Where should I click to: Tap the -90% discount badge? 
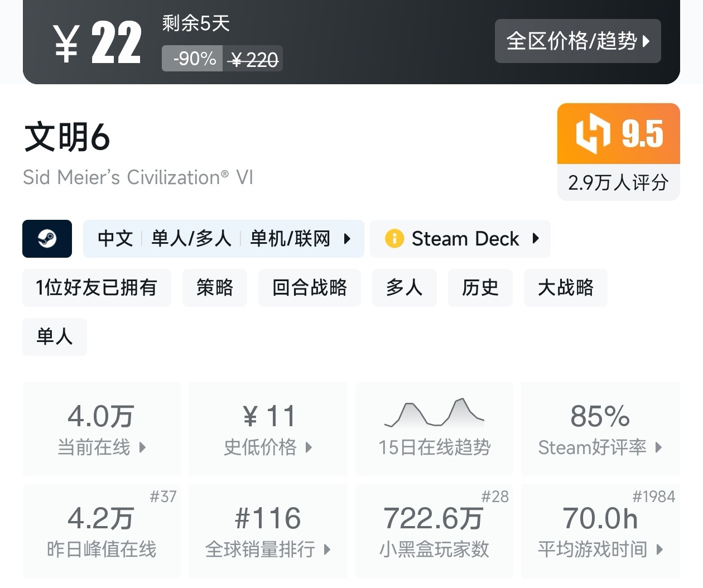pyautogui.click(x=193, y=59)
